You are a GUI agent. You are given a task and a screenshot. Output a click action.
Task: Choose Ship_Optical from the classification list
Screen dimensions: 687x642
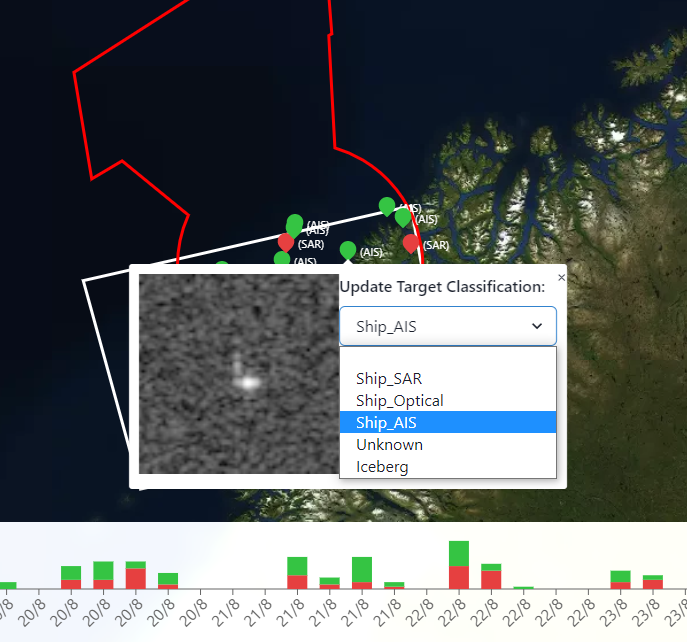point(399,401)
